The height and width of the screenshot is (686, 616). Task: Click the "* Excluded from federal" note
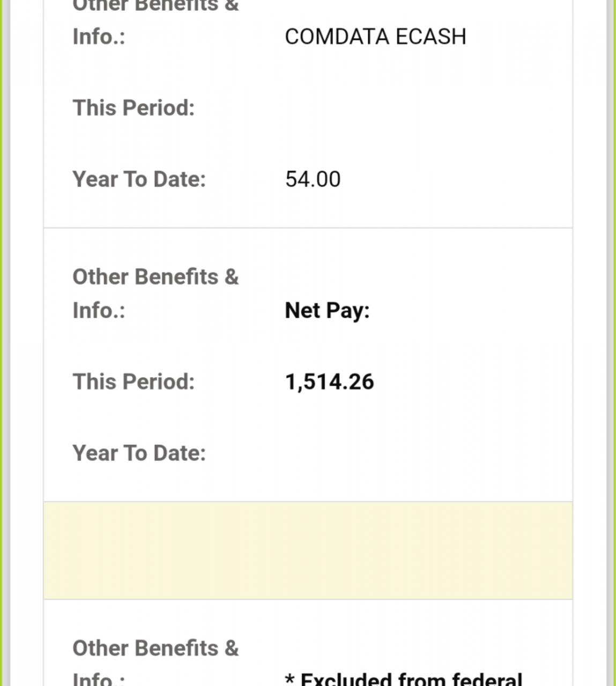pyautogui.click(x=403, y=678)
